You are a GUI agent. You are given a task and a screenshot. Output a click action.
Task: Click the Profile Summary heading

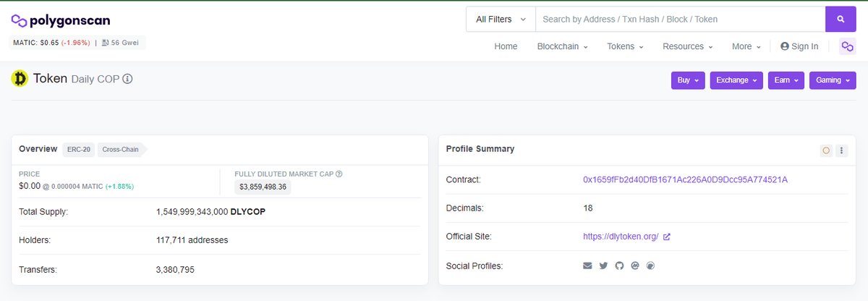point(480,149)
